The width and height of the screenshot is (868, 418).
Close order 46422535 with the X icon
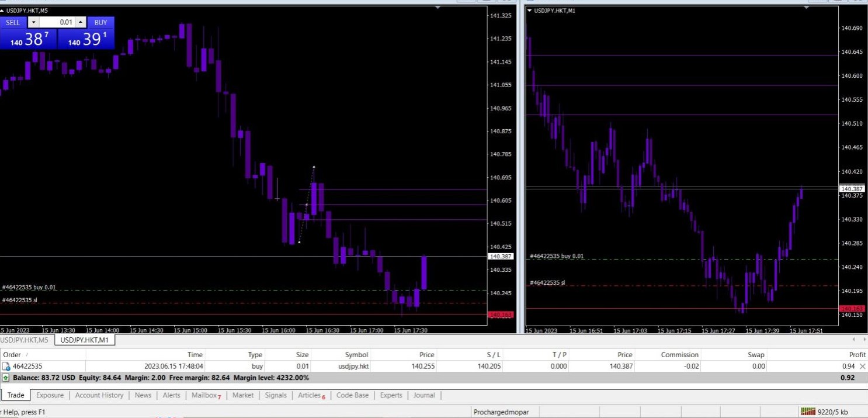point(863,367)
